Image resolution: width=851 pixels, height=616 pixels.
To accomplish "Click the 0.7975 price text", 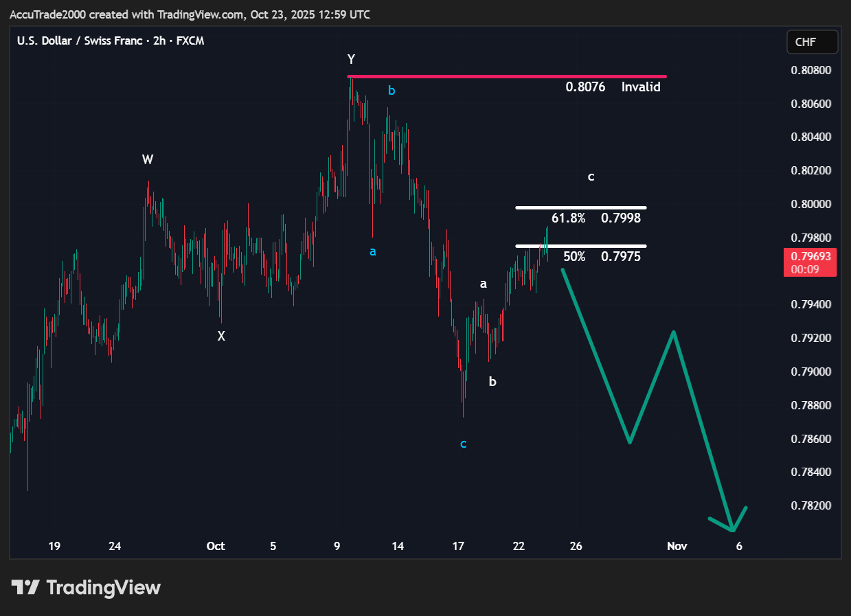I will tap(620, 257).
